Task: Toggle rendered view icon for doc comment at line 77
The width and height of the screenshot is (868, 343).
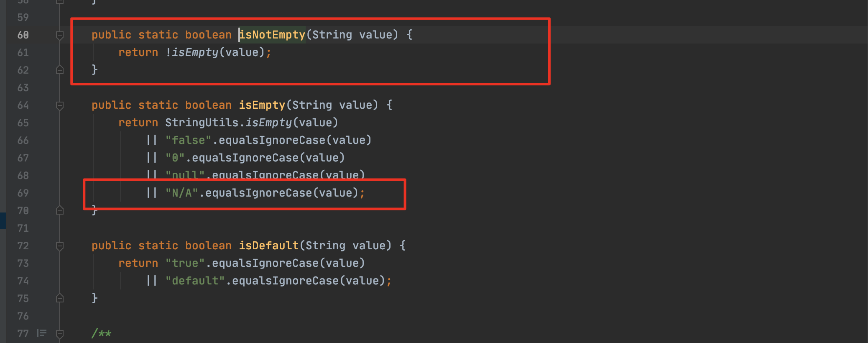Action: coord(42,333)
